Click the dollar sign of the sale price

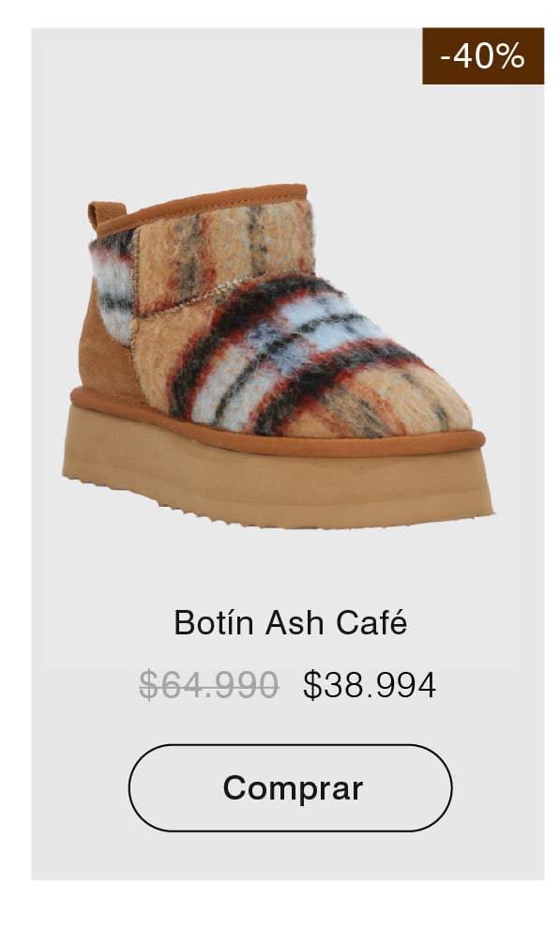click(x=311, y=685)
